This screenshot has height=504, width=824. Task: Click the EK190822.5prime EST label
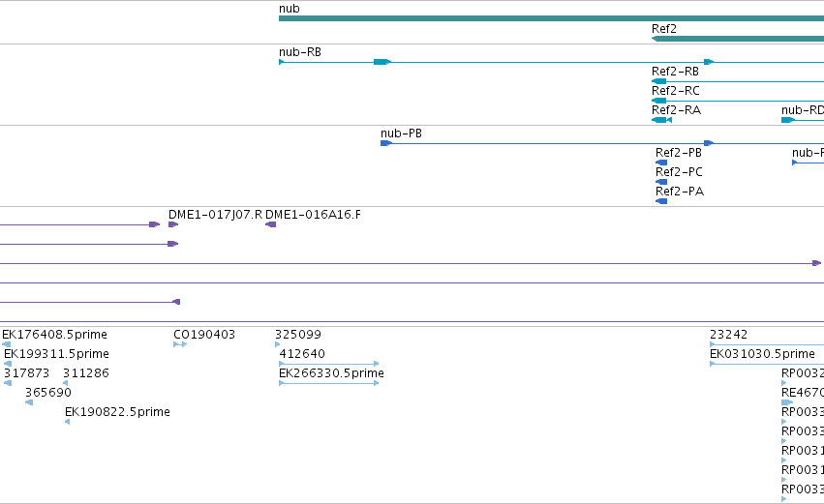point(118,412)
